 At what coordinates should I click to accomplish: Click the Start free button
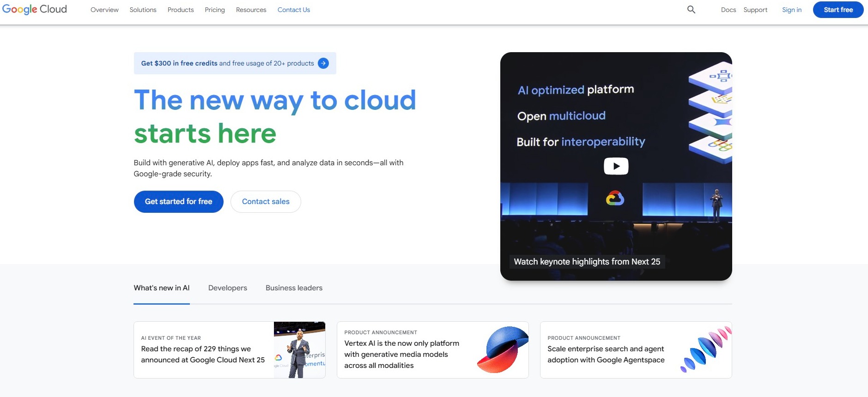[838, 10]
